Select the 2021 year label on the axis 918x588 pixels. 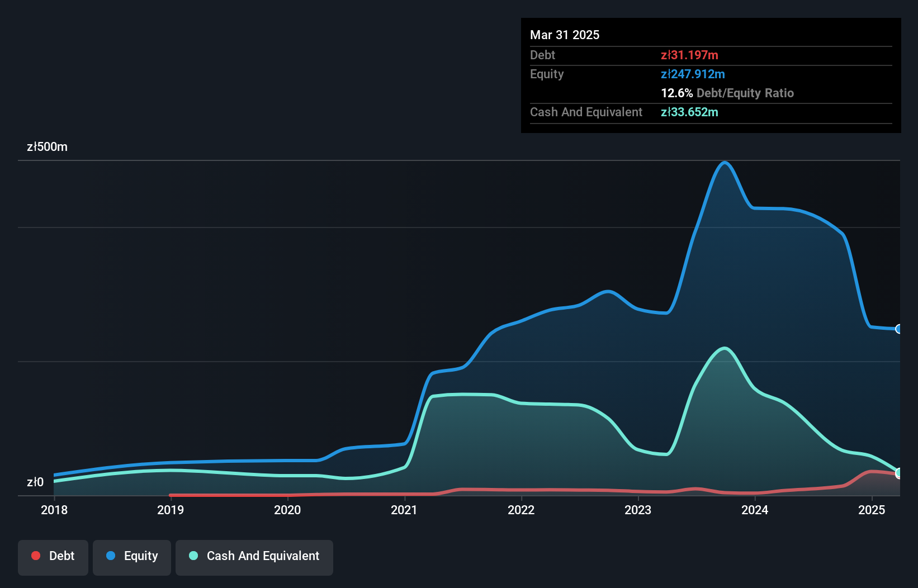pyautogui.click(x=405, y=510)
